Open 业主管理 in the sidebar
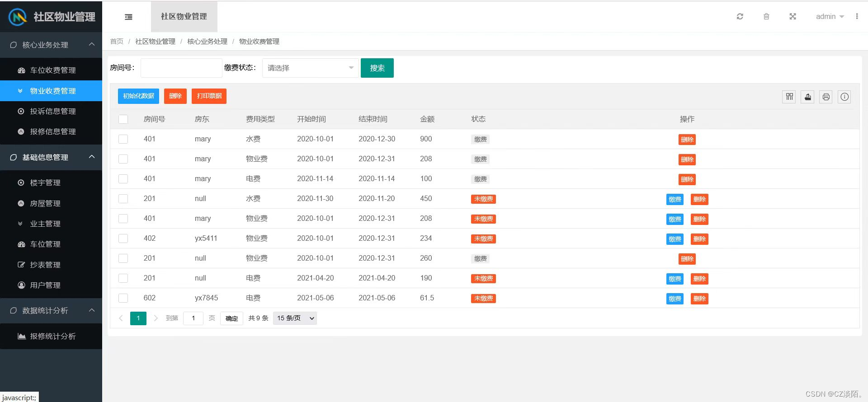The image size is (868, 402). (x=51, y=224)
